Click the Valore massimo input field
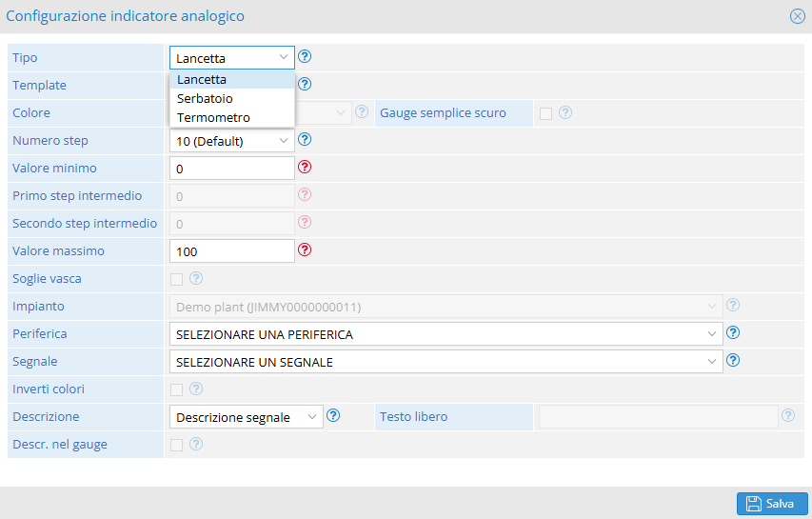The width and height of the screenshot is (812, 519). pyautogui.click(x=232, y=251)
